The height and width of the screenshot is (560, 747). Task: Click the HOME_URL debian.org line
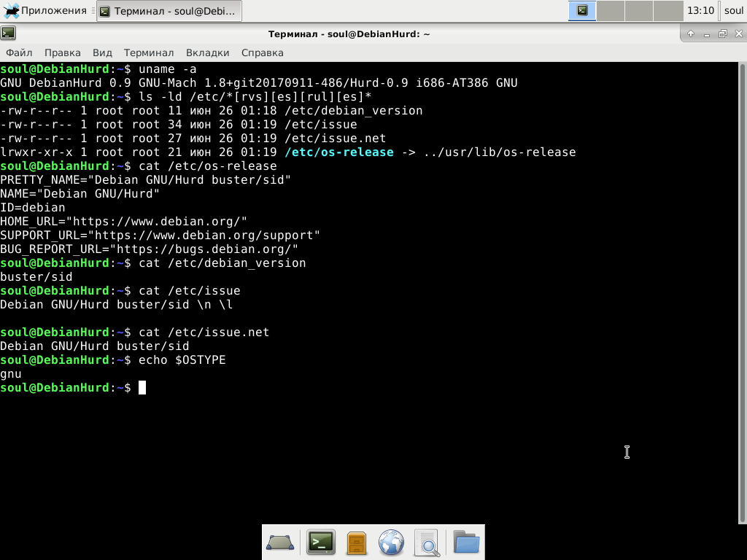(123, 222)
